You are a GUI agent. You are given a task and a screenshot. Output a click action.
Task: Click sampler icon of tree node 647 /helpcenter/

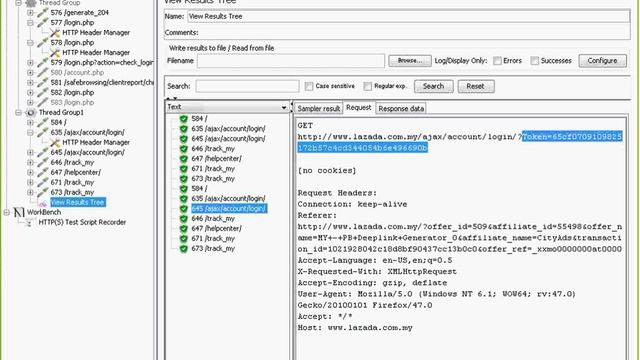tap(42, 172)
